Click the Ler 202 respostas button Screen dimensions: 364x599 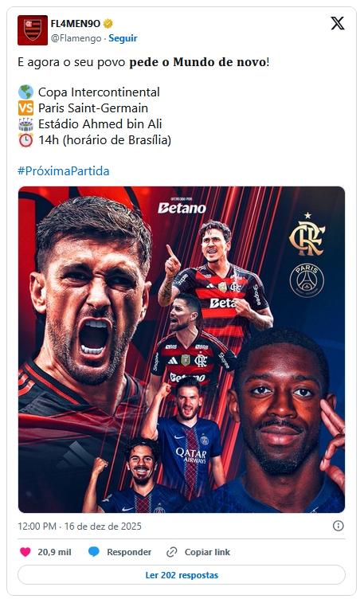[x=182, y=575]
